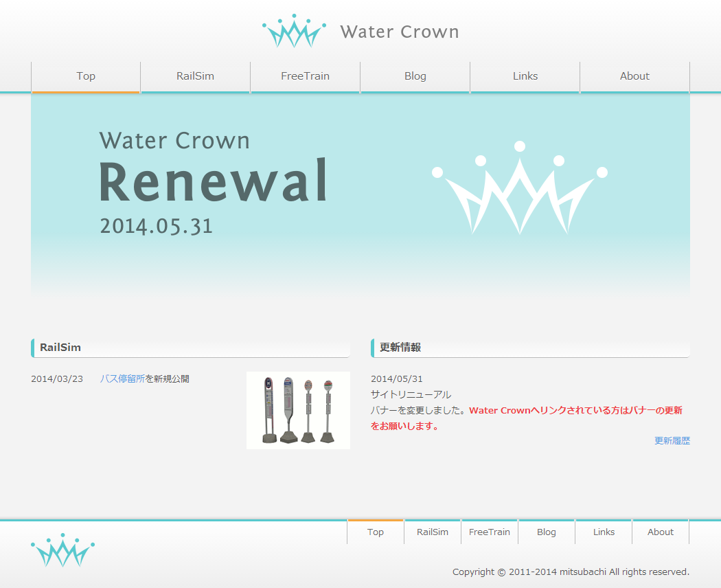Click the bus stop signs thumbnail
The height and width of the screenshot is (588, 721).
298,410
